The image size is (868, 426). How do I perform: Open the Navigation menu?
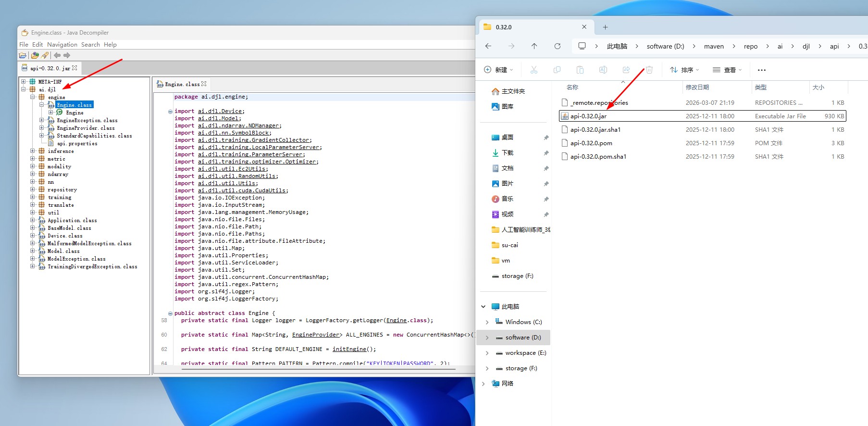coord(62,45)
